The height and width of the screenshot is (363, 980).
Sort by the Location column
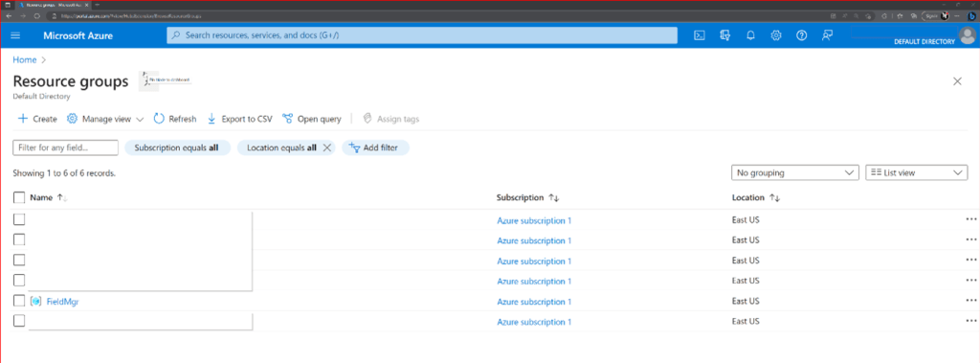click(x=756, y=197)
